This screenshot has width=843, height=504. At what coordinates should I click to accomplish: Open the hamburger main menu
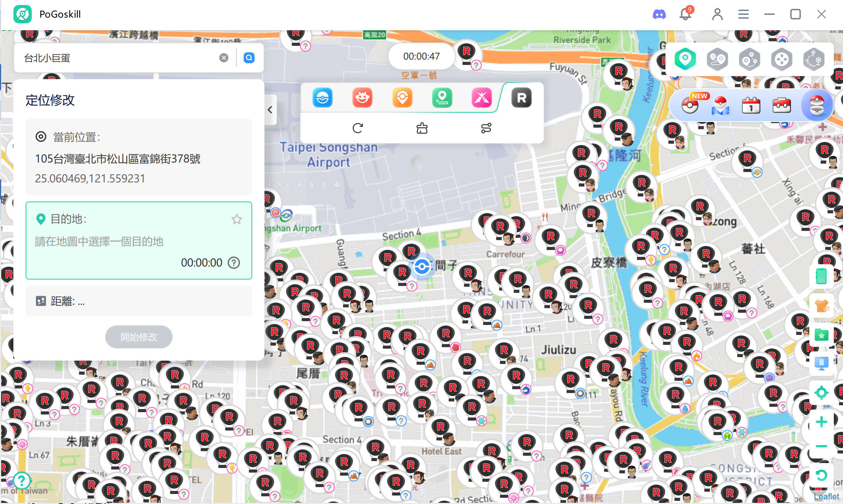point(743,14)
